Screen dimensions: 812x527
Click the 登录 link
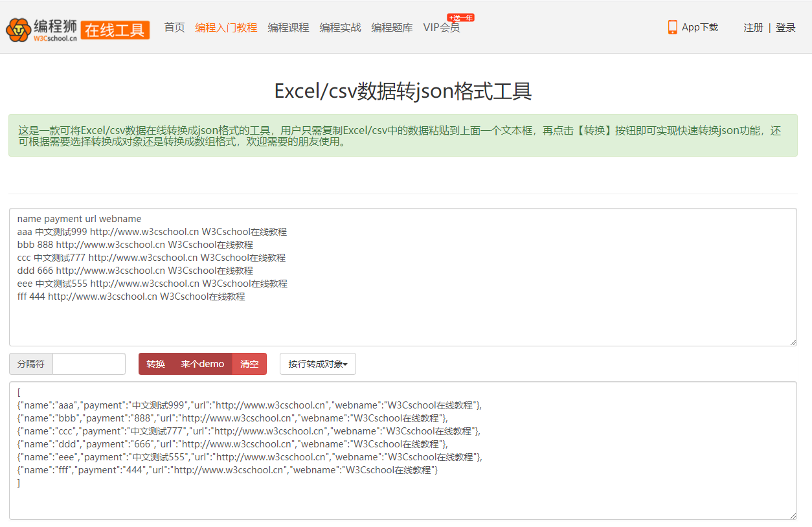[785, 27]
